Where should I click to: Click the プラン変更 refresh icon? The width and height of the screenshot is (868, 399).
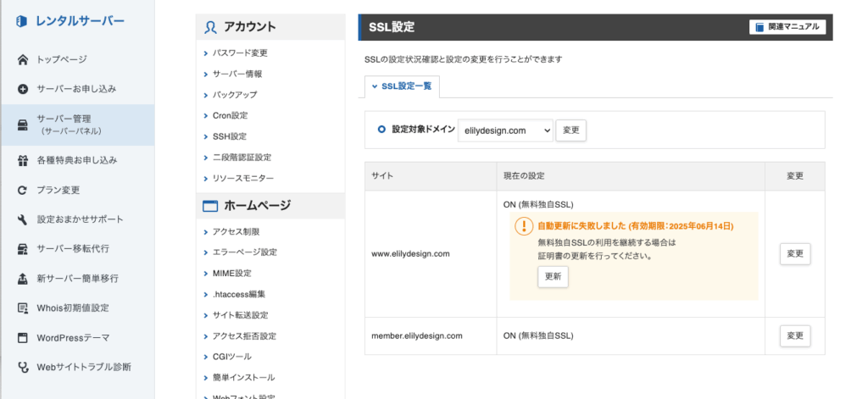[x=23, y=190]
